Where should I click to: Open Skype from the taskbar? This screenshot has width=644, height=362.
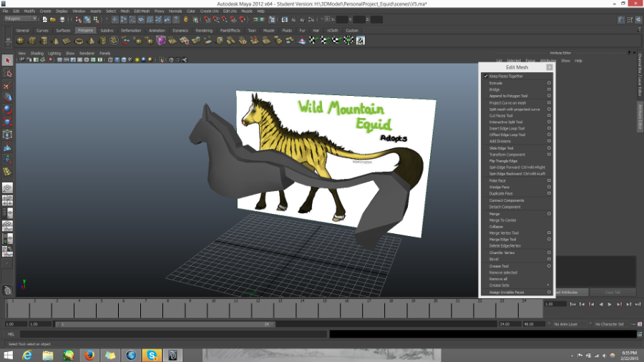coord(152,356)
